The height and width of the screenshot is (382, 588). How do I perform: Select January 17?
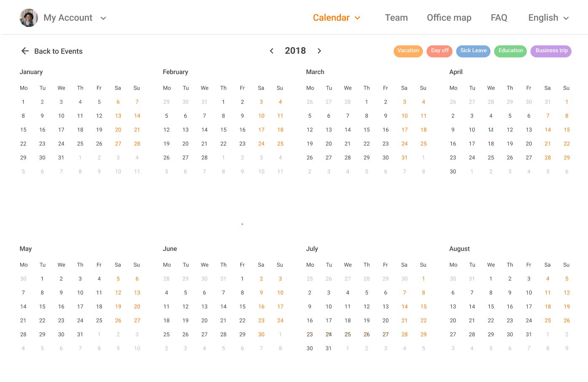coord(61,130)
